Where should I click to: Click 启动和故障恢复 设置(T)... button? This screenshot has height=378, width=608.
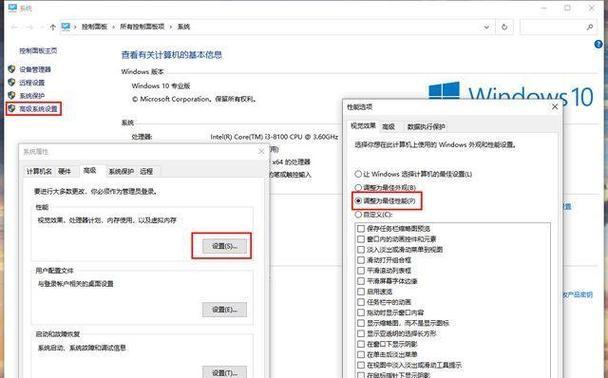point(225,373)
